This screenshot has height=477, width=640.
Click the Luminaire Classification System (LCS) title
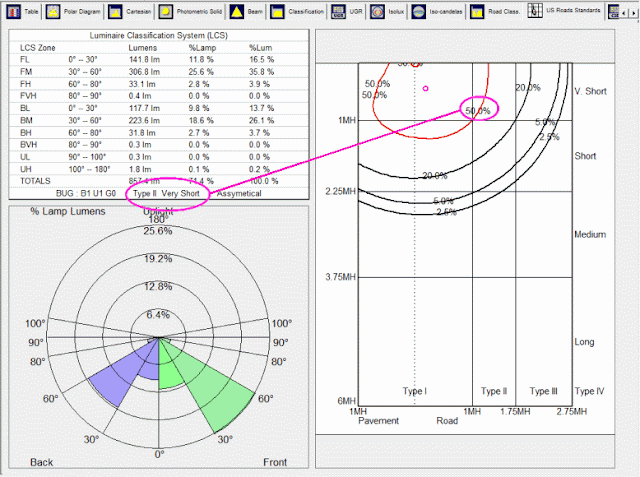point(158,35)
